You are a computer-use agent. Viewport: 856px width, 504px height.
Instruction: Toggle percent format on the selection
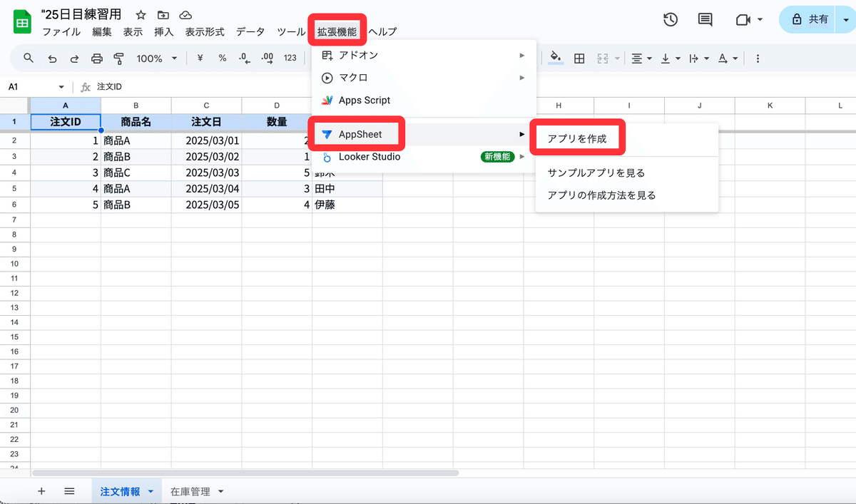click(x=223, y=58)
